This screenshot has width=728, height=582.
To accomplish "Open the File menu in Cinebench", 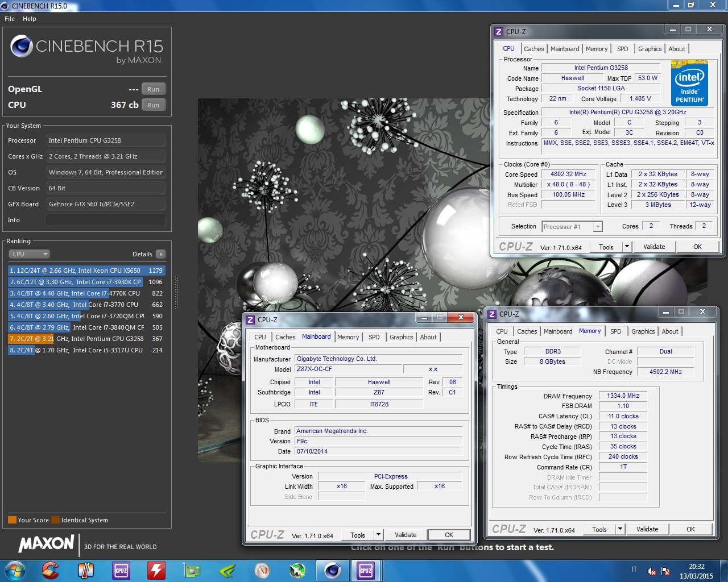I will click(x=10, y=19).
